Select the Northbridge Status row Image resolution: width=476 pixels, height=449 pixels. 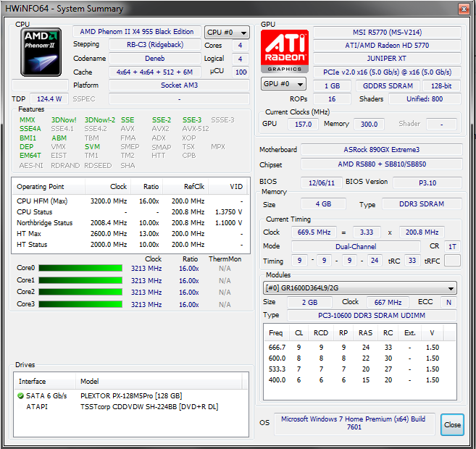coord(130,222)
